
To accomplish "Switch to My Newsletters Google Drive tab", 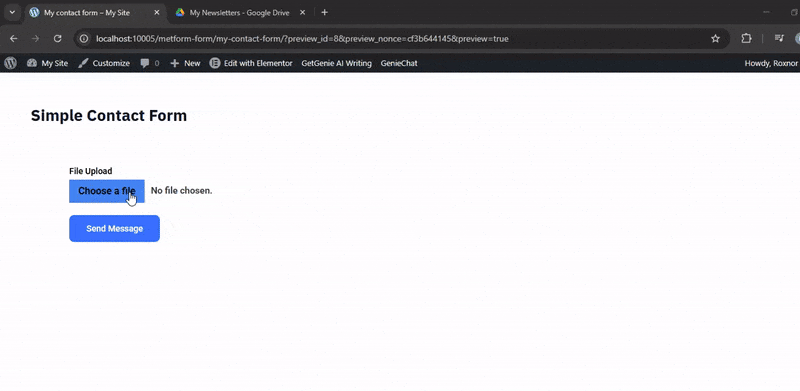I will 240,12.
